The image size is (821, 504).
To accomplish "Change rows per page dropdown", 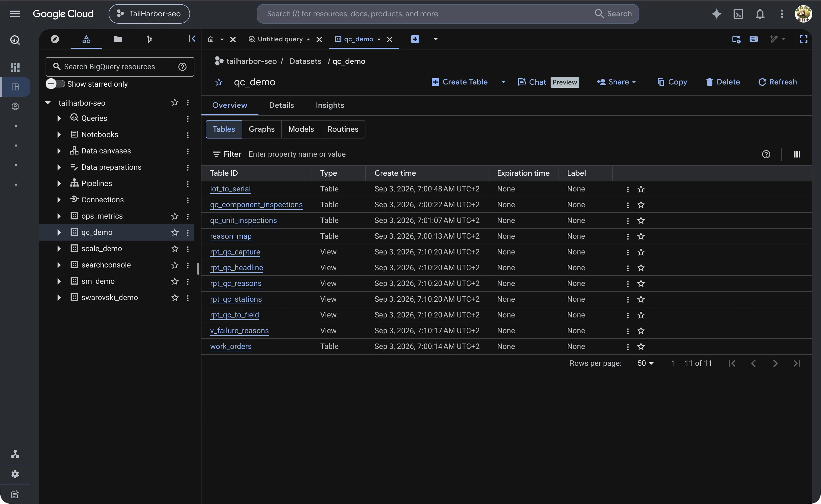I will point(645,363).
